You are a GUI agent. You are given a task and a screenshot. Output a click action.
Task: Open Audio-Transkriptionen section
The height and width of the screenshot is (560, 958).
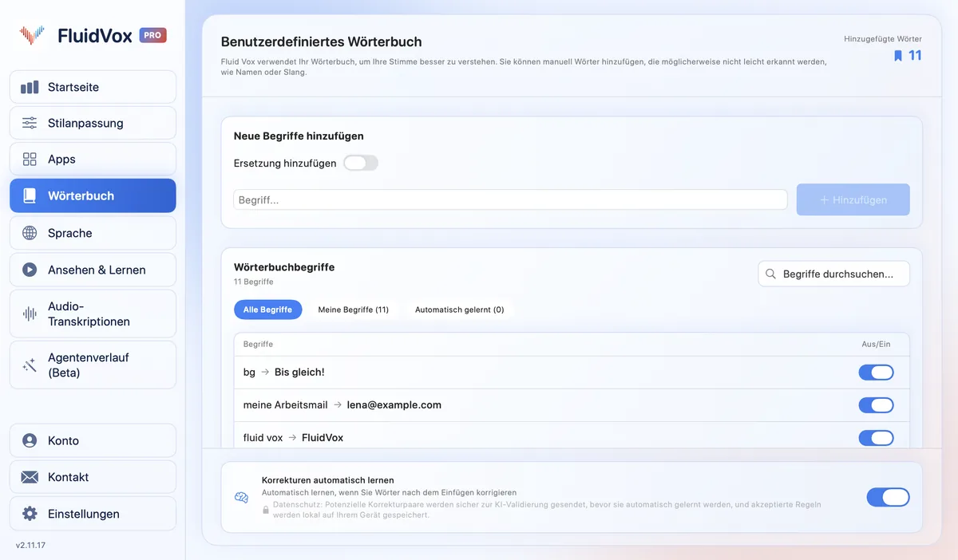93,314
